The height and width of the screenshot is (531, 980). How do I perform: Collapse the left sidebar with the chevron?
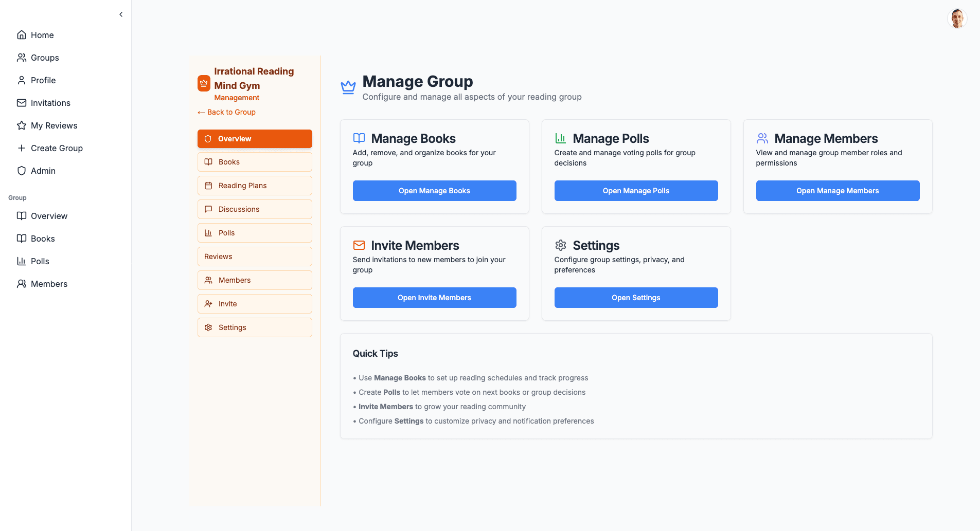tap(121, 14)
